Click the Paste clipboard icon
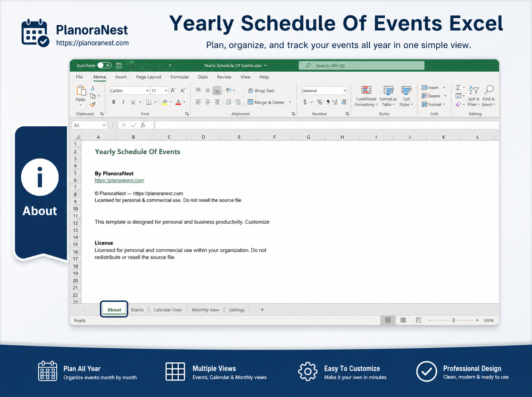 pyautogui.click(x=81, y=90)
